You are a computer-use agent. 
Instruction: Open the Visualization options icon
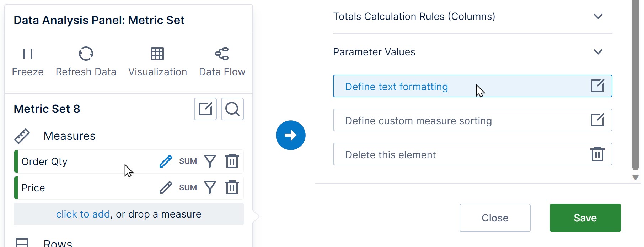point(157,54)
